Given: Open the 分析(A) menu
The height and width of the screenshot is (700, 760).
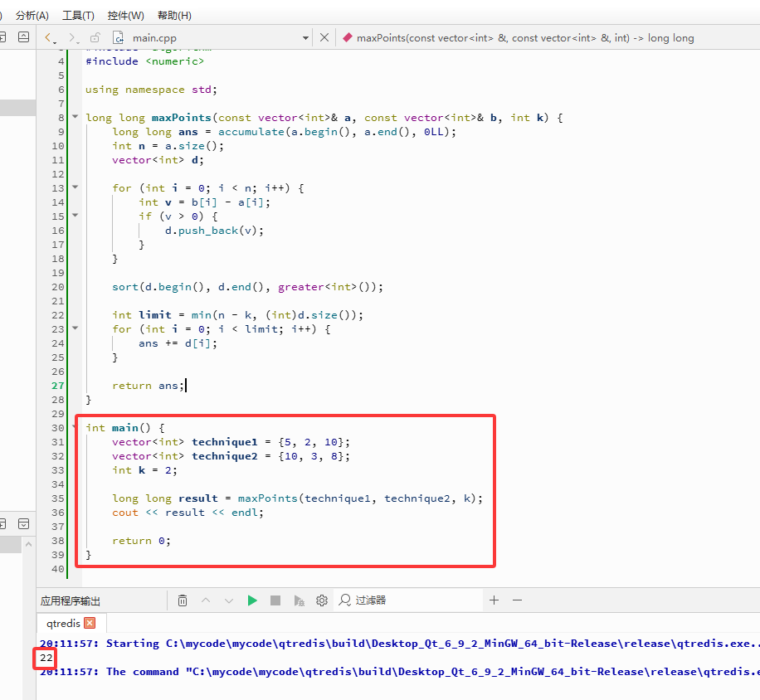Looking at the screenshot, I should pyautogui.click(x=32, y=16).
